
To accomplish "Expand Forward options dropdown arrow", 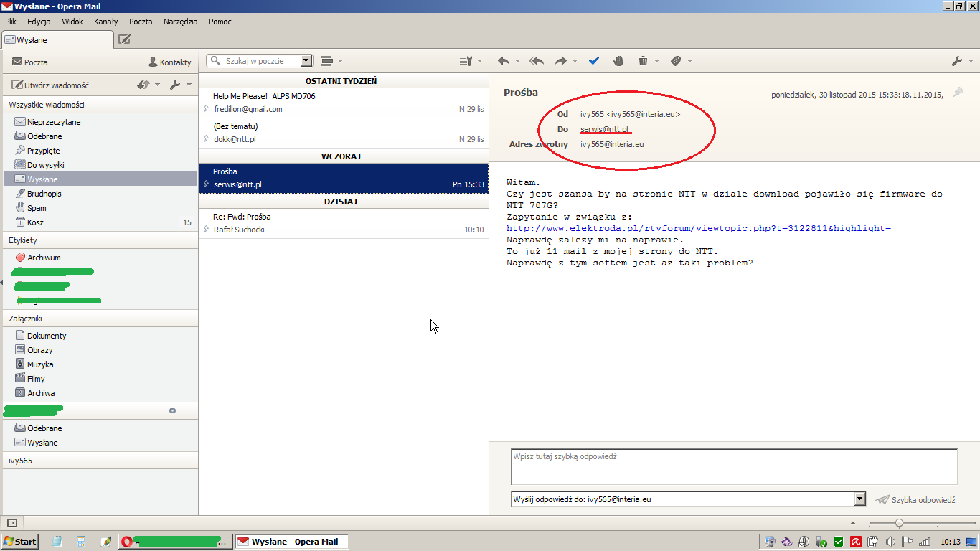I will [x=575, y=61].
